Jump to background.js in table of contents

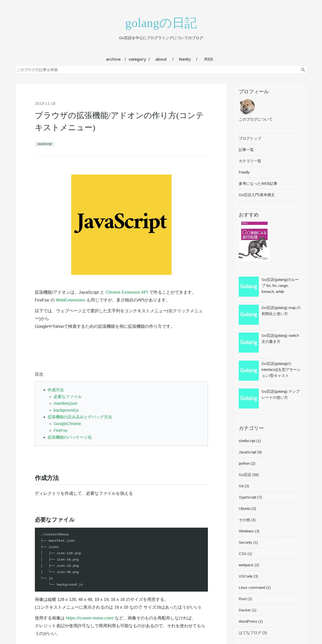pyautogui.click(x=66, y=410)
